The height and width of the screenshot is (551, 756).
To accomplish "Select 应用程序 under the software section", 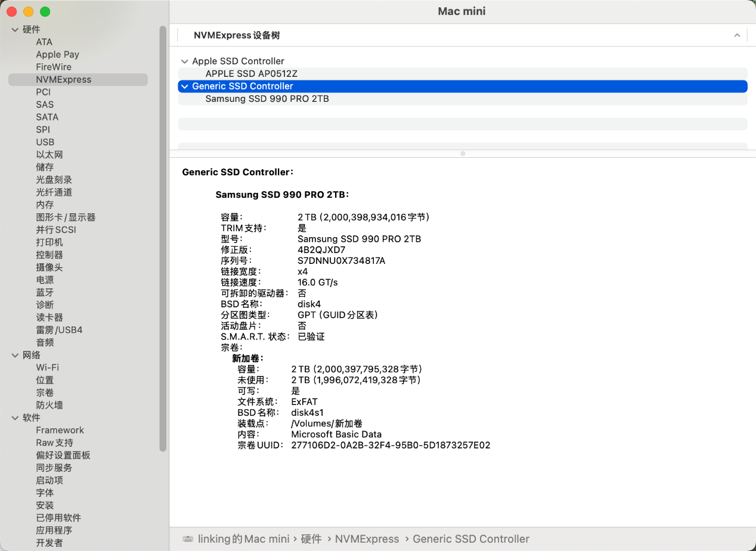I will tap(54, 530).
